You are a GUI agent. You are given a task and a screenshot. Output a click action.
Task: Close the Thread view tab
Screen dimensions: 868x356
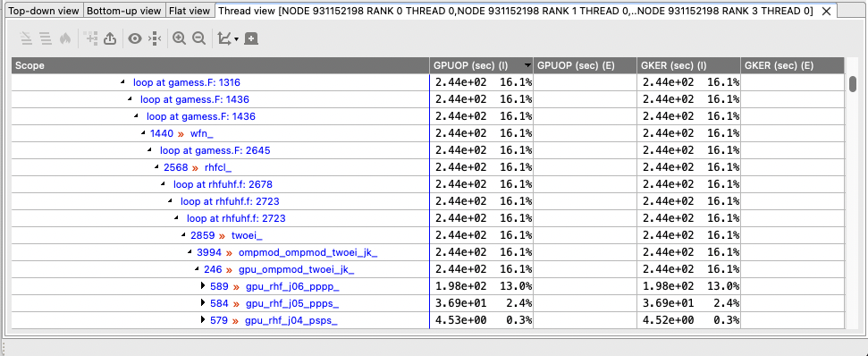826,11
